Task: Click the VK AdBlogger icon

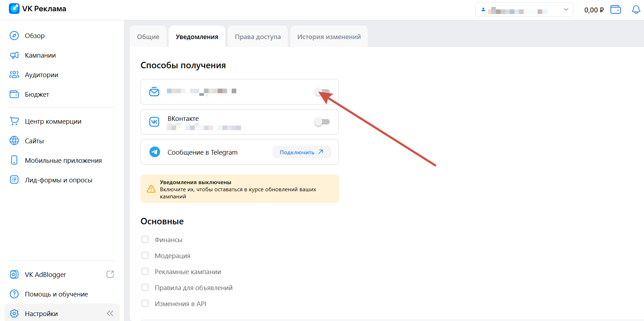Action: click(14, 274)
